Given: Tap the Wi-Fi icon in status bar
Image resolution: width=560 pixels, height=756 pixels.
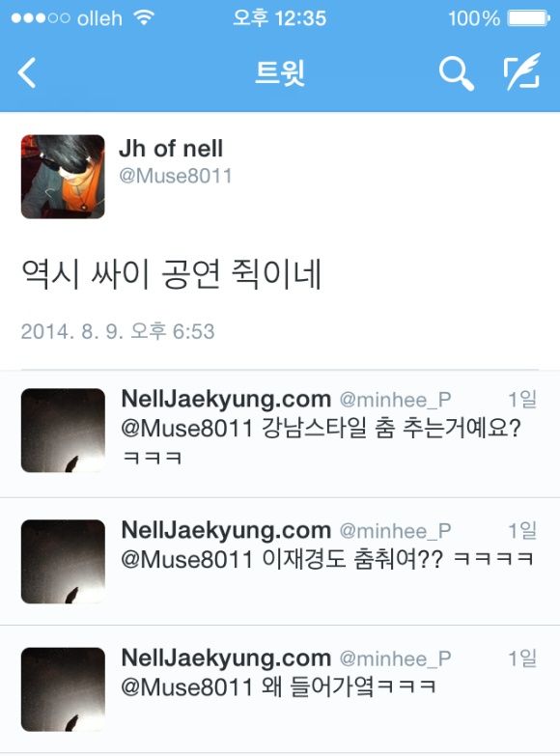Looking at the screenshot, I should click(x=144, y=17).
